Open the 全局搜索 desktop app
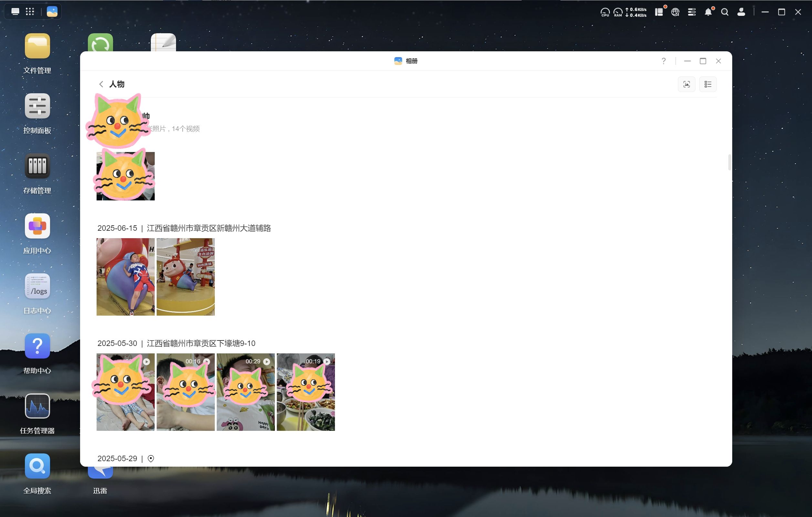This screenshot has width=812, height=517. click(37, 466)
